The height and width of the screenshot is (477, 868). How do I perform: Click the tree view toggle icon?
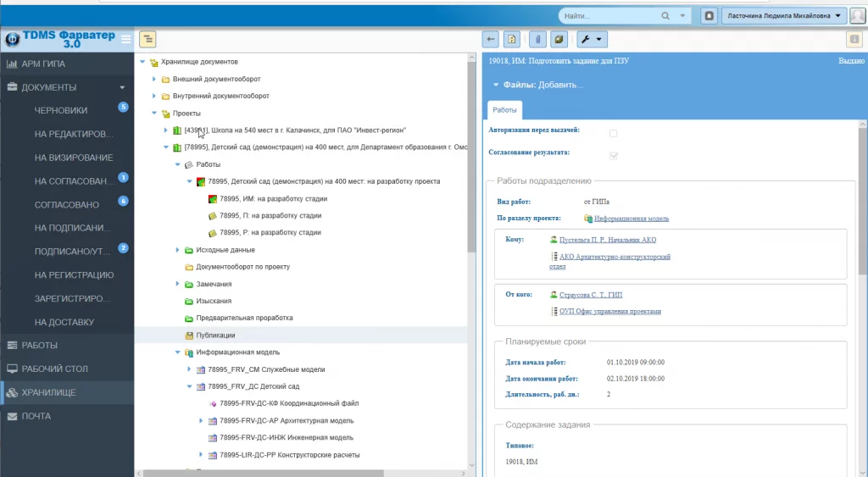point(147,39)
